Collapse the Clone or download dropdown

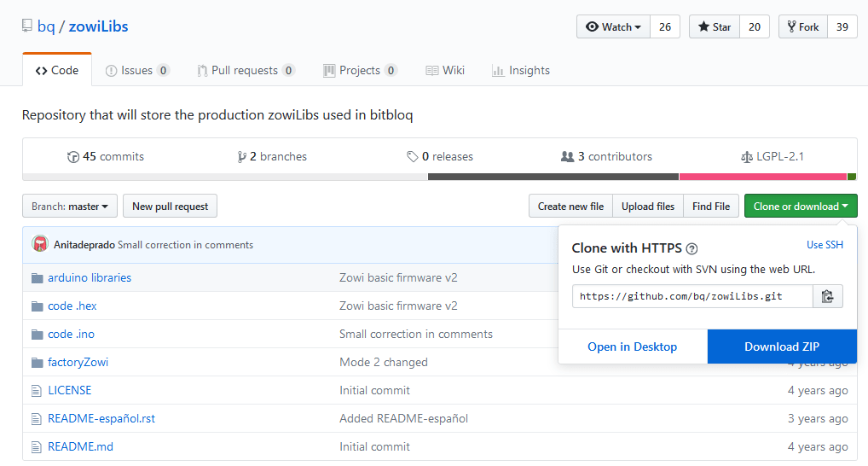[x=800, y=207]
